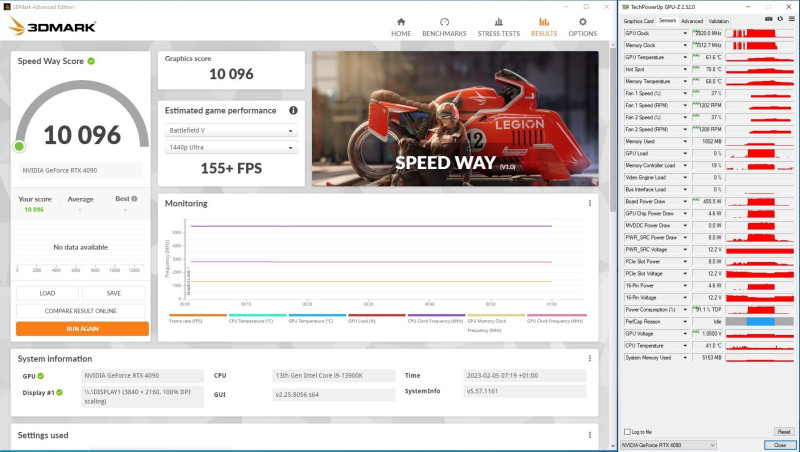The image size is (800, 452).
Task: Toggle GPU Memory Clock Frequency legend
Action: pyautogui.click(x=496, y=322)
